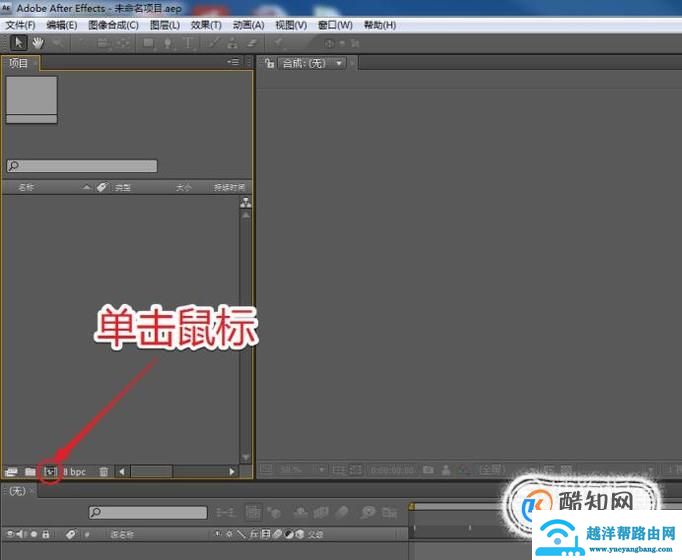The width and height of the screenshot is (682, 560).
Task: Click the trash delete icon in Project panel
Action: point(104,472)
